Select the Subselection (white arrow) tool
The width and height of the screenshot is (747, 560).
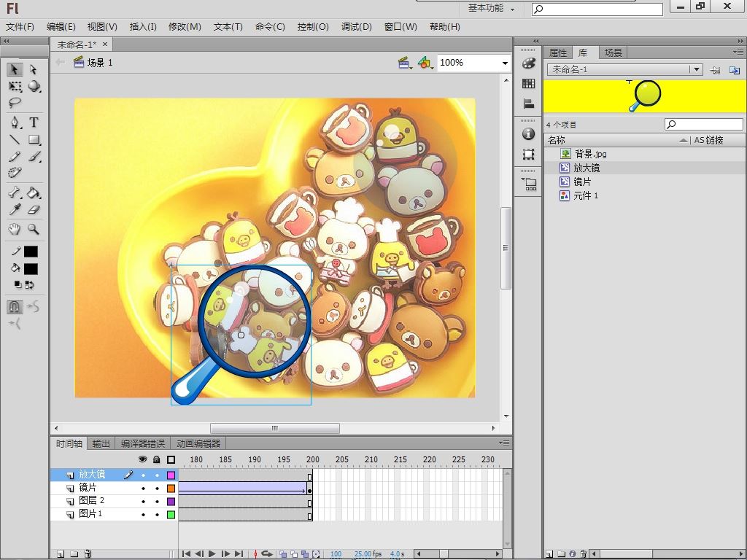(34, 69)
